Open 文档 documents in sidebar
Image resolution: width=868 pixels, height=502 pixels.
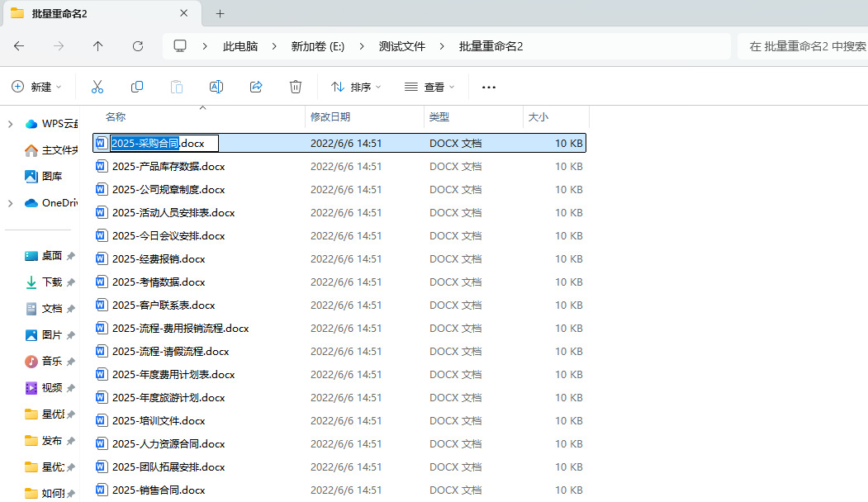coord(44,308)
